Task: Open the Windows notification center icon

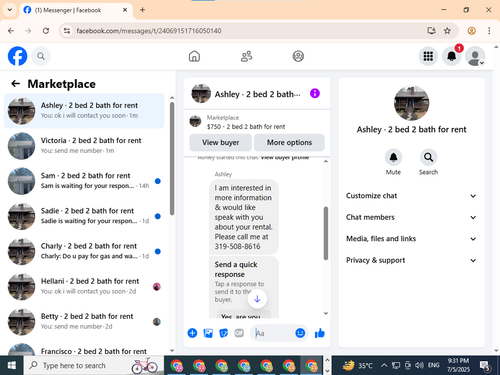Action: (485, 366)
